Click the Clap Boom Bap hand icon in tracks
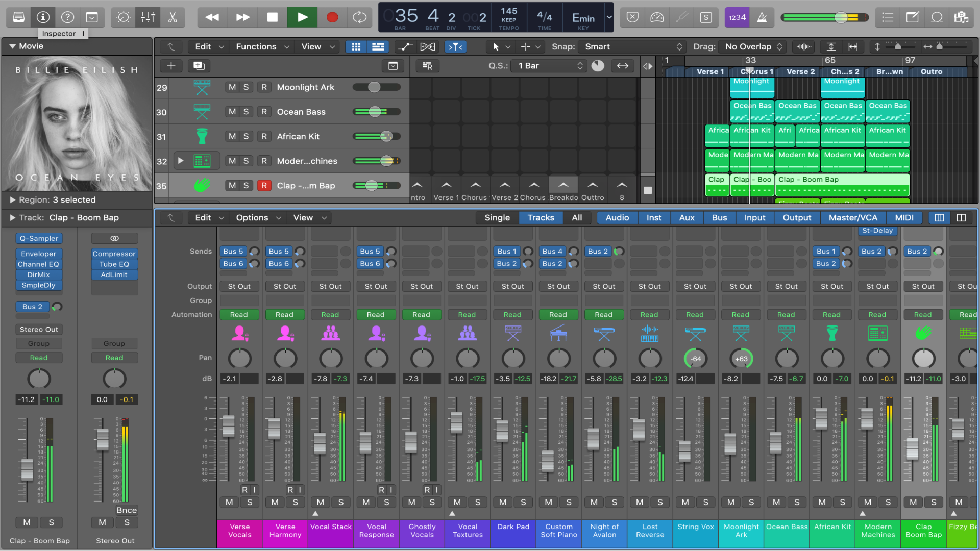The image size is (980, 551). (x=202, y=186)
